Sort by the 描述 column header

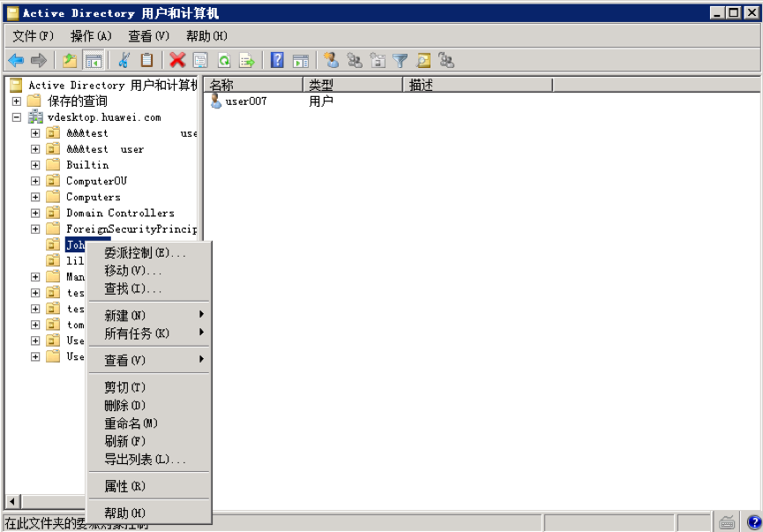(x=478, y=86)
